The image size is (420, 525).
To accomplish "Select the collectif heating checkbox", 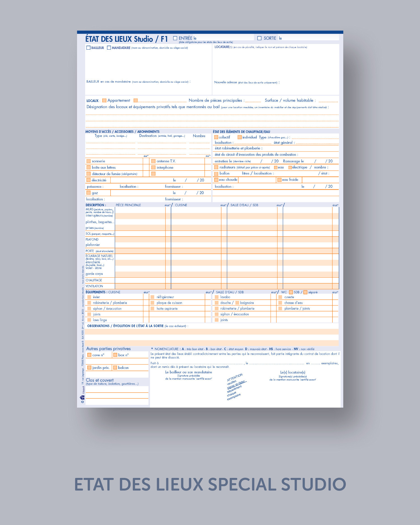I will pos(216,137).
